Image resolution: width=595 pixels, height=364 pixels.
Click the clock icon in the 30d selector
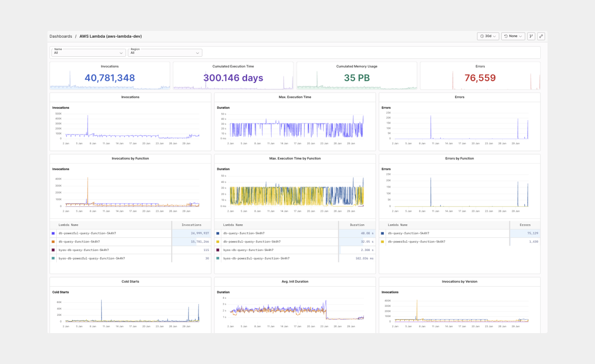coord(482,36)
